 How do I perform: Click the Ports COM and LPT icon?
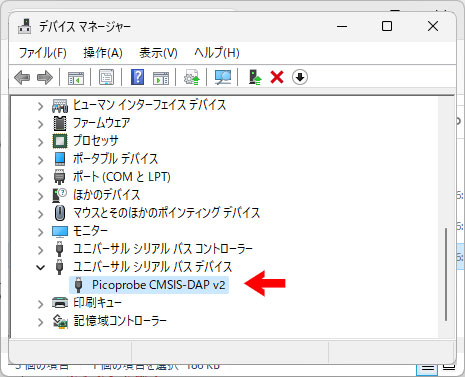point(59,177)
